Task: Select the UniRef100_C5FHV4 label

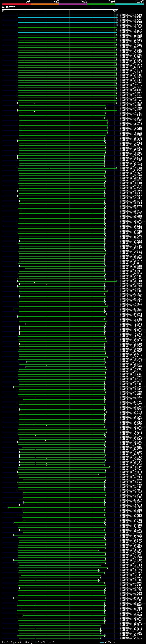Action: click(x=131, y=567)
